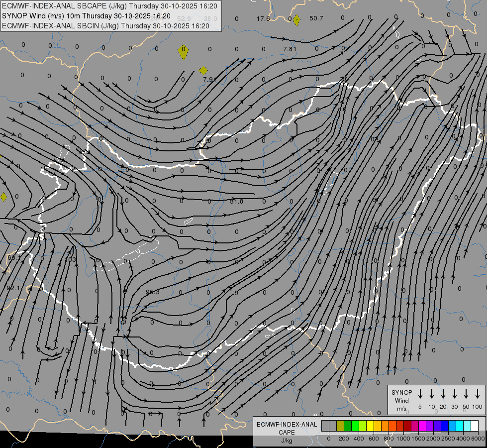Screen dimensions: 487x448
Task: Select the yellow-green CAPE legend swatch
Action: coord(363,426)
